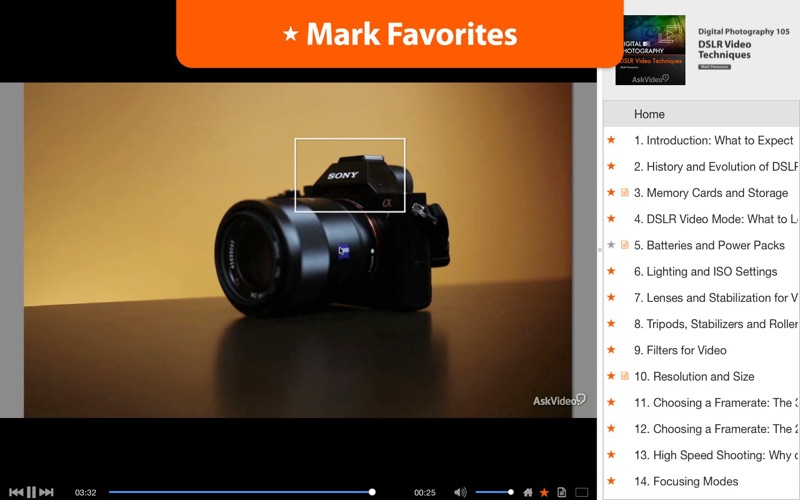Toggle favorite star for 12. Choosing a Framerate
The height and width of the screenshot is (500, 800).
611,428
